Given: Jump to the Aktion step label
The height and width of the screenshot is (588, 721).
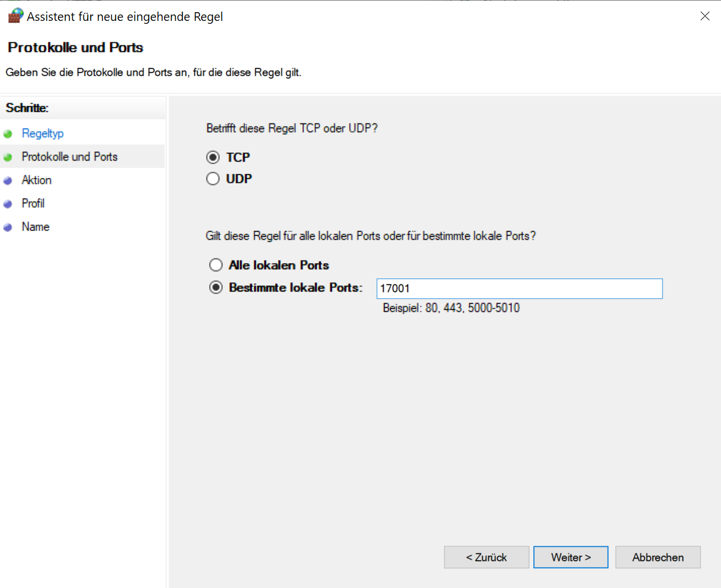Looking at the screenshot, I should click(37, 180).
